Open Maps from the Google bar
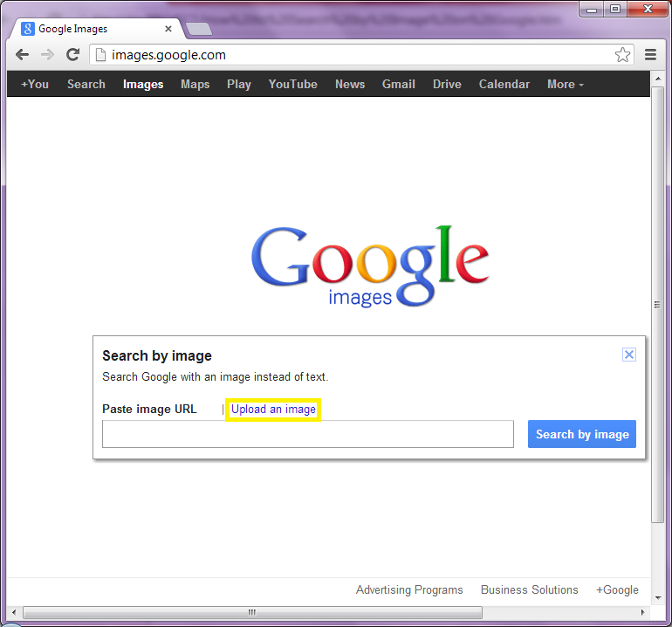Viewport: 672px width, 627px height. click(x=195, y=85)
